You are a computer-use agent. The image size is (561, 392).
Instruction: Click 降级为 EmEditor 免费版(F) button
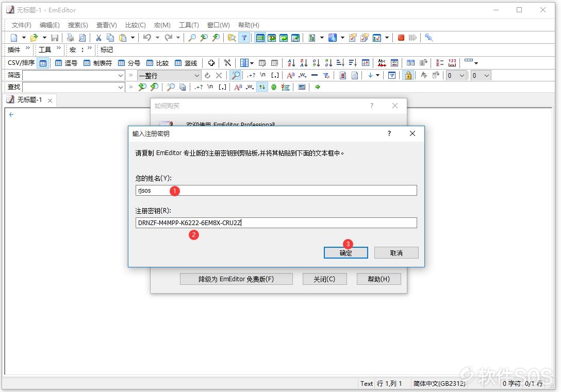236,279
